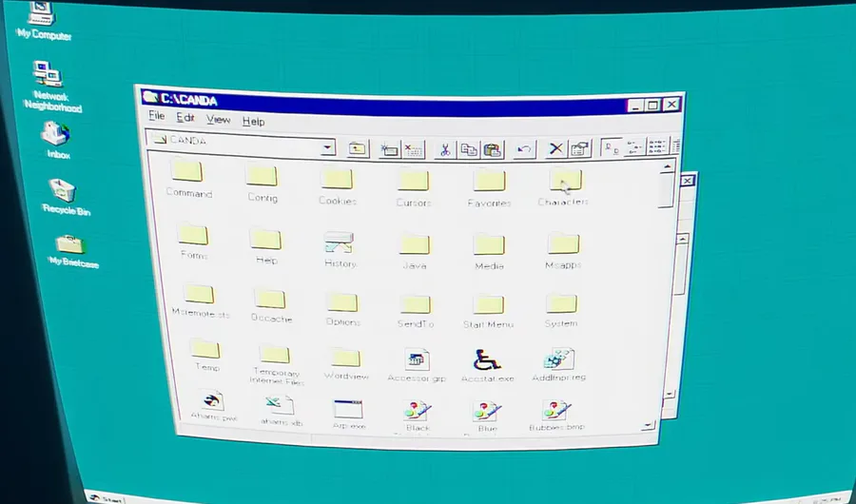
Task: Select the Cookies folder
Action: pyautogui.click(x=338, y=186)
